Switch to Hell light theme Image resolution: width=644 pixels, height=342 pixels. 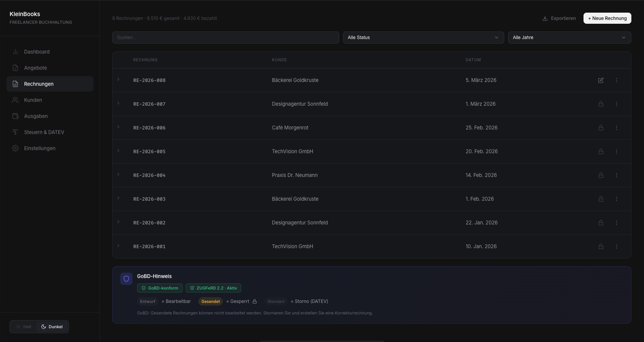point(24,327)
